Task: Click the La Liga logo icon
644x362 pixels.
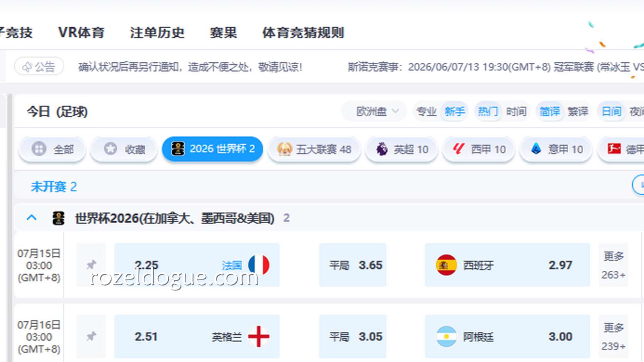Action: 459,149
